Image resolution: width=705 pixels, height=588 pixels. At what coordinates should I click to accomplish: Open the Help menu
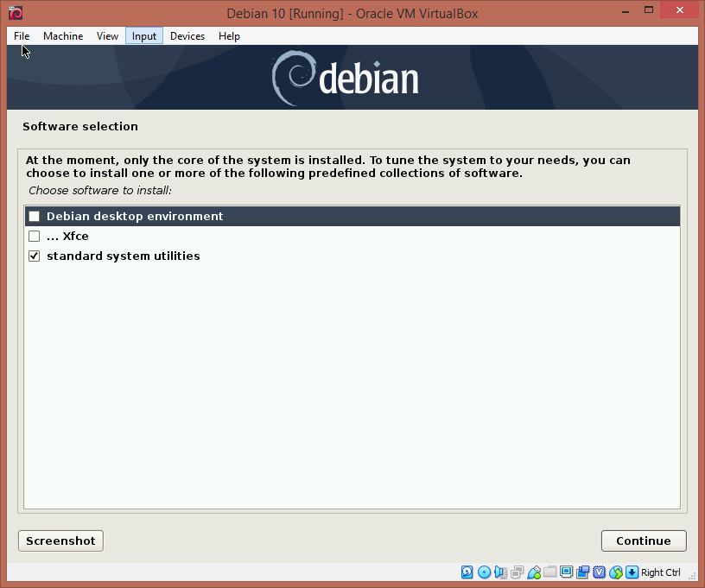(x=229, y=36)
